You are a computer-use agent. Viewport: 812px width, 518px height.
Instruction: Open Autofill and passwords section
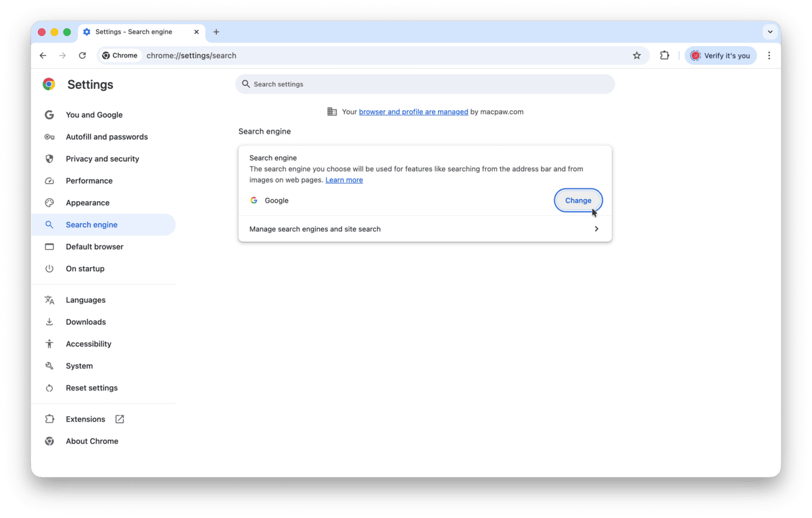pyautogui.click(x=107, y=137)
